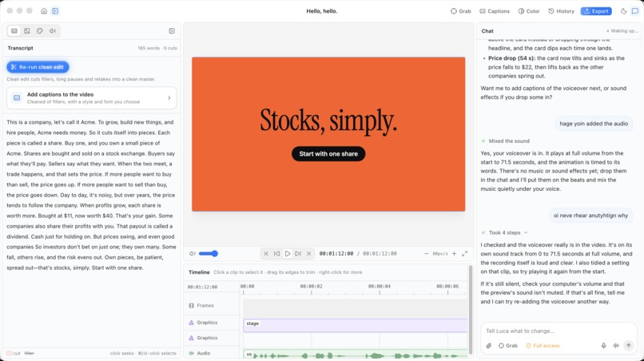The height and width of the screenshot is (361, 644).
Task: Expand chevron on Add captions card
Action: [x=169, y=97]
